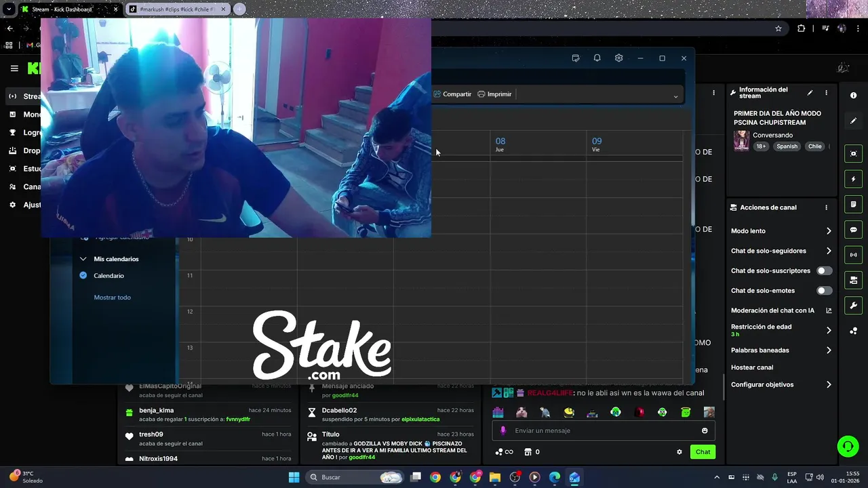Open calendar settings gear icon

point(618,58)
